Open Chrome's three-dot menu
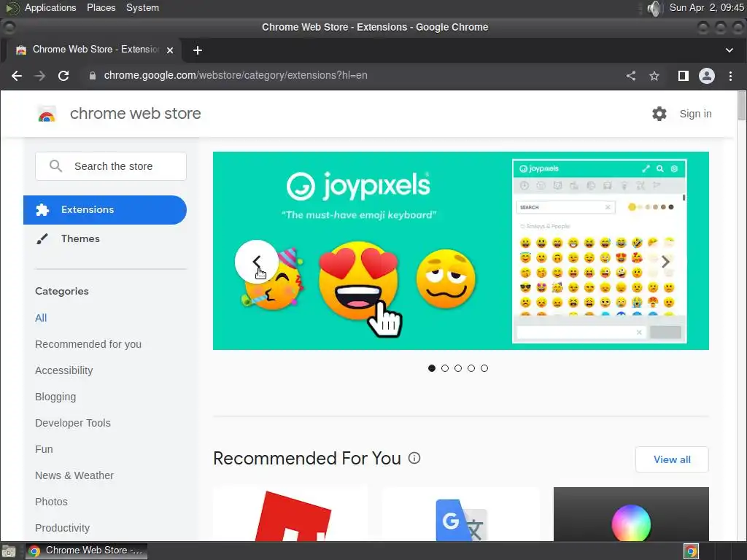The height and width of the screenshot is (560, 747). 730,76
